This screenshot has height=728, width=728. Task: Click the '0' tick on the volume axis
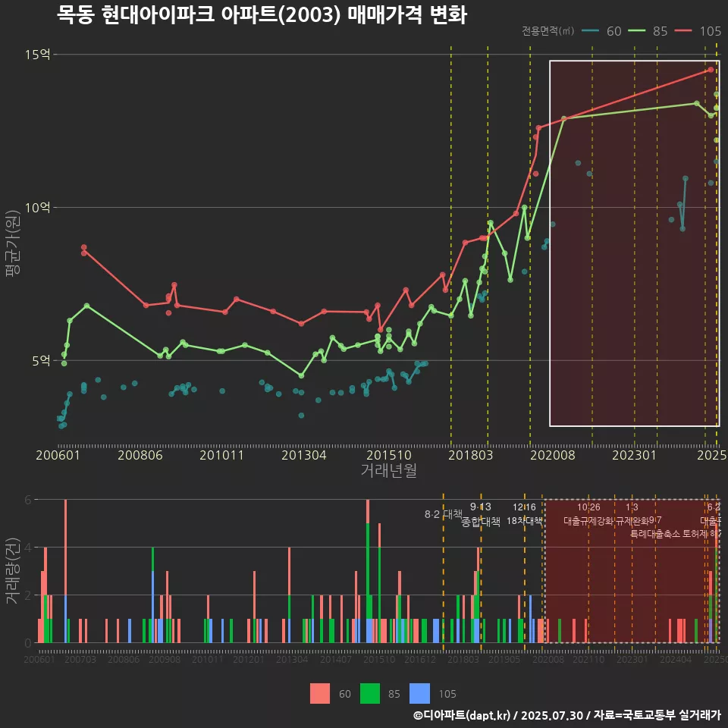[x=28, y=643]
